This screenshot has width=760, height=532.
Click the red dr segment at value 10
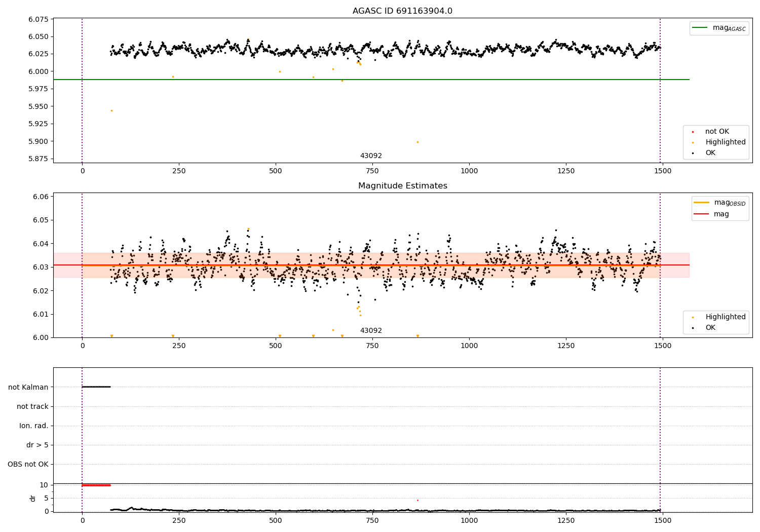(x=96, y=485)
